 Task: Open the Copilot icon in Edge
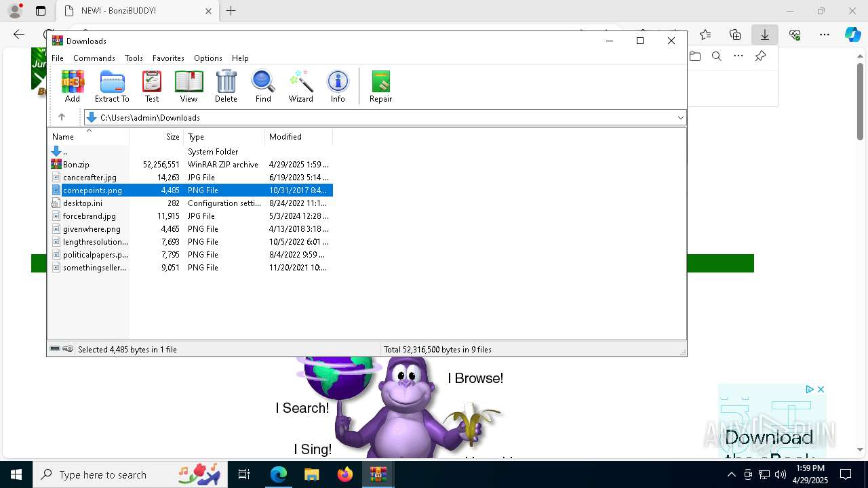(x=852, y=35)
